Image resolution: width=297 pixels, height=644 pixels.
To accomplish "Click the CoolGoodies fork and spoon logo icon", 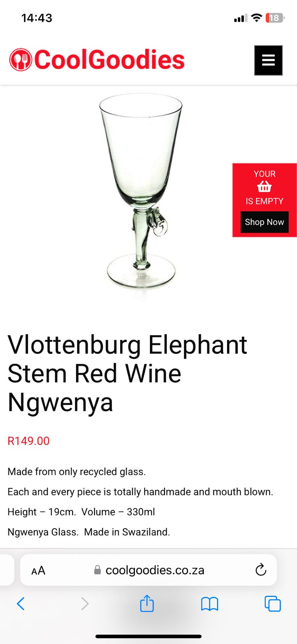I will (x=20, y=60).
